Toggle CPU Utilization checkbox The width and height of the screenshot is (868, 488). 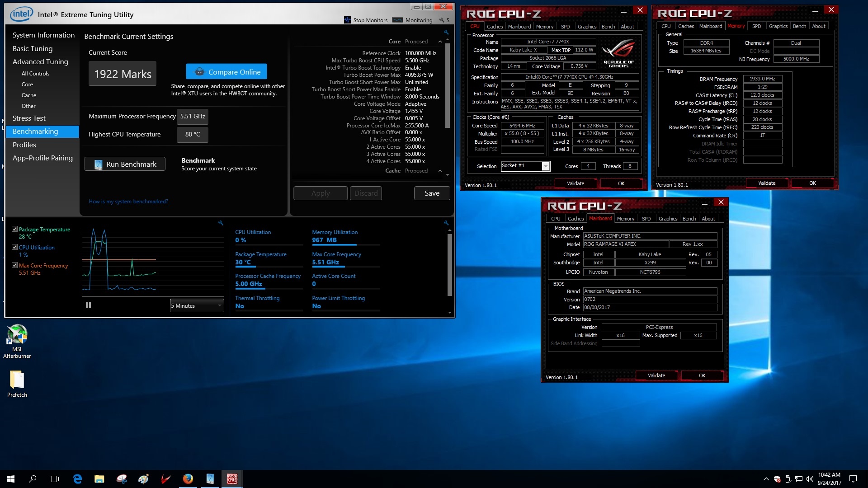[x=14, y=247]
